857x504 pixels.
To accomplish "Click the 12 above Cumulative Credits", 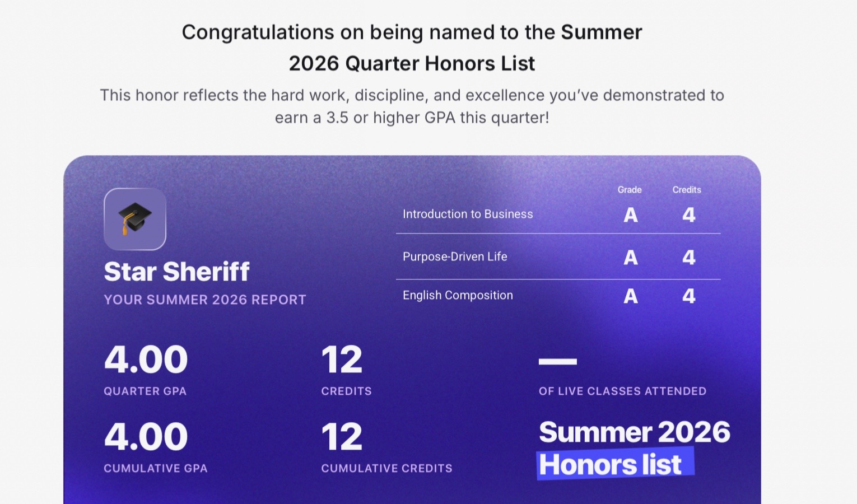I will tap(342, 437).
